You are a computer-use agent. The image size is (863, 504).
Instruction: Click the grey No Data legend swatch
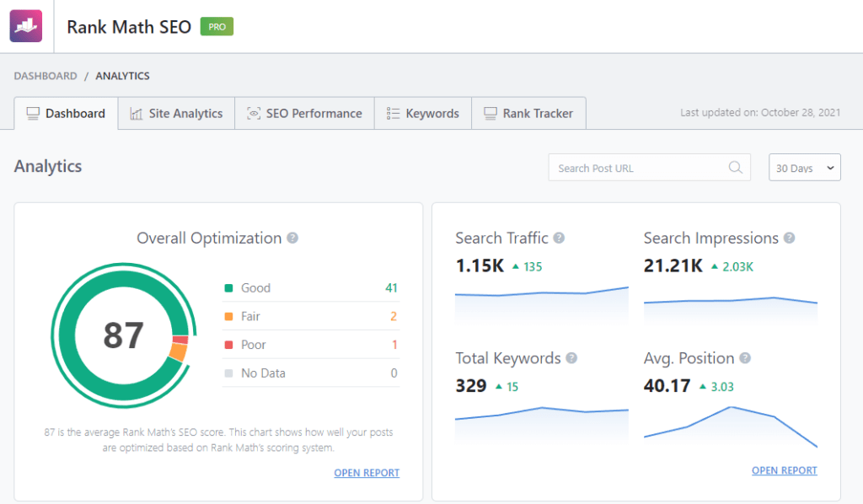coord(229,373)
